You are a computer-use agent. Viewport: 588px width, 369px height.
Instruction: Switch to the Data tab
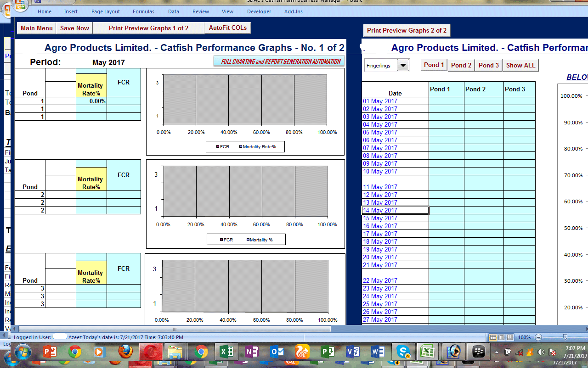click(174, 11)
